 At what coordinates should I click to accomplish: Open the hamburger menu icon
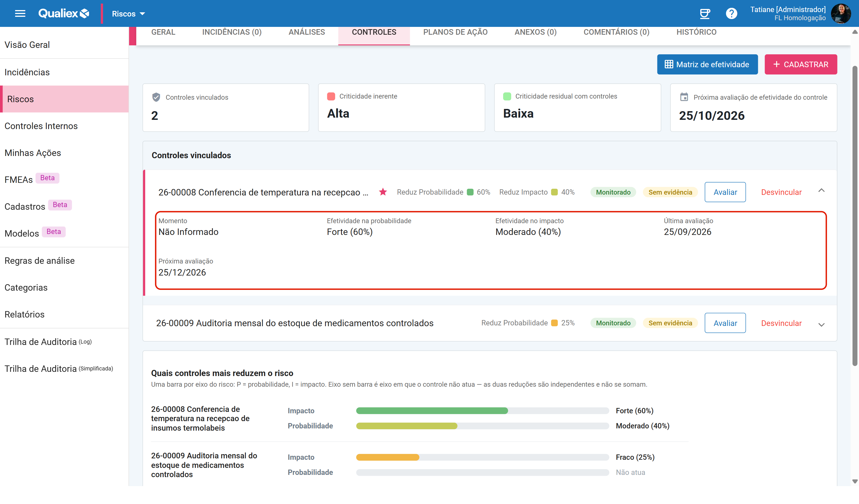pyautogui.click(x=20, y=14)
